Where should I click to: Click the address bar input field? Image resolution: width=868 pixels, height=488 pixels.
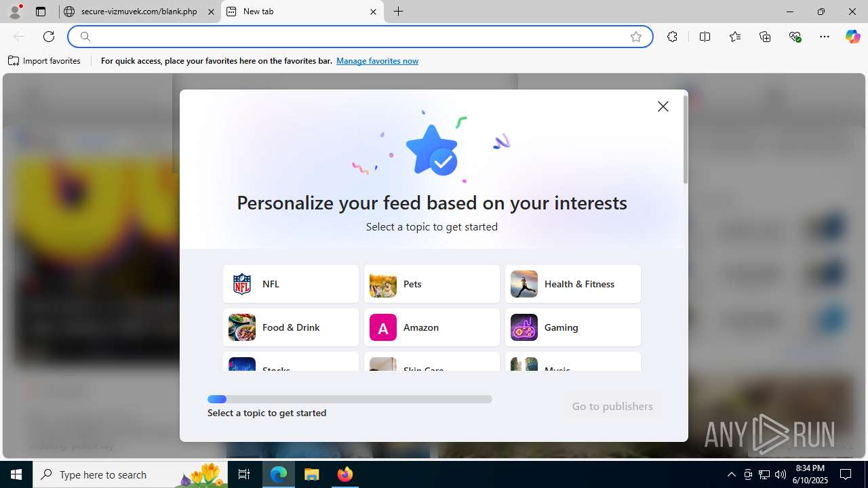point(359,37)
